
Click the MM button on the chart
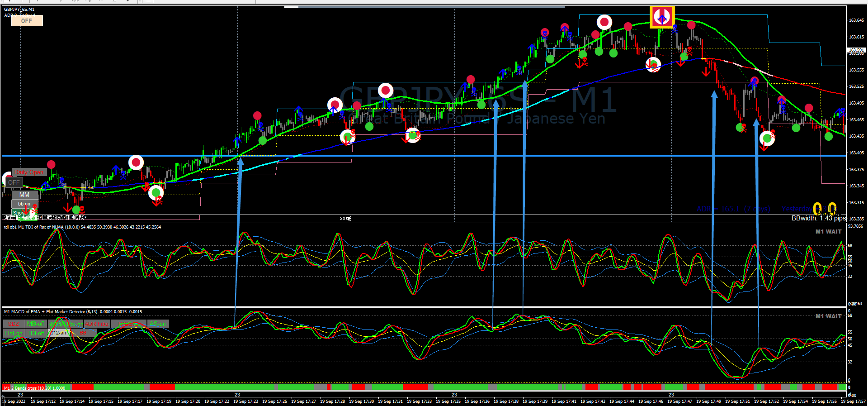pyautogui.click(x=24, y=195)
